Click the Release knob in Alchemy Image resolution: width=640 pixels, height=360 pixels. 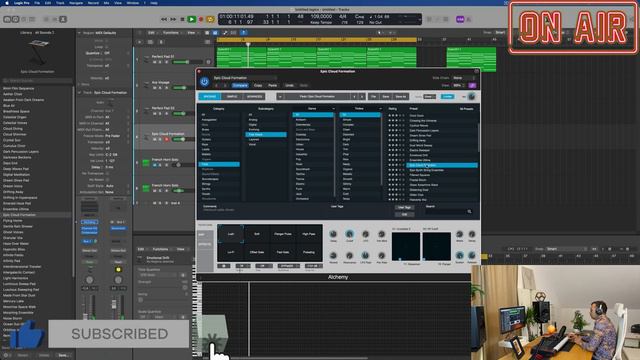pos(472,256)
